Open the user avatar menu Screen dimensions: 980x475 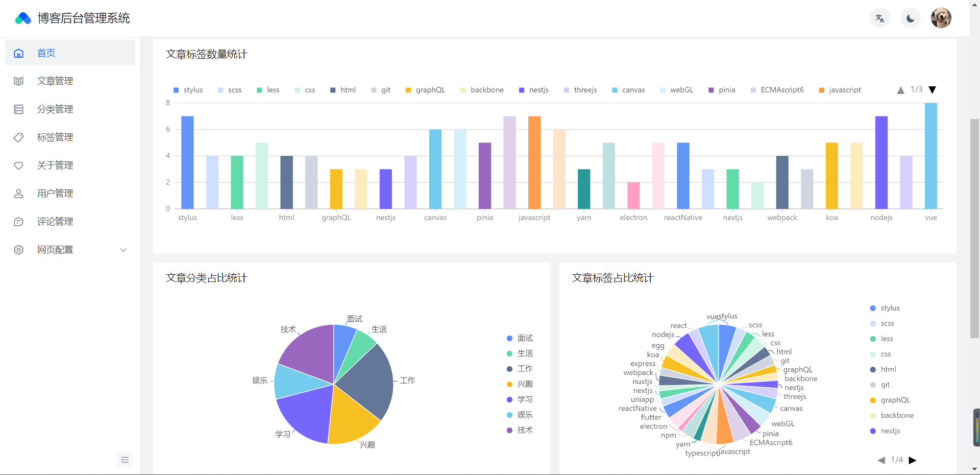(941, 18)
